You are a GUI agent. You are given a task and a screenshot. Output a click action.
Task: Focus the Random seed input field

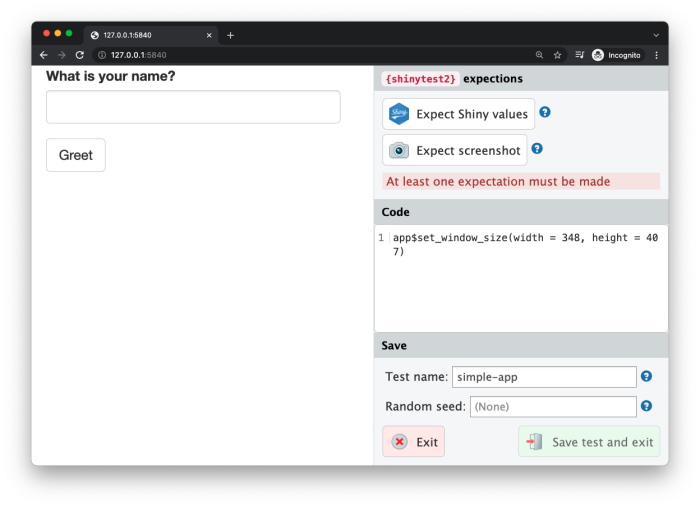[552, 407]
